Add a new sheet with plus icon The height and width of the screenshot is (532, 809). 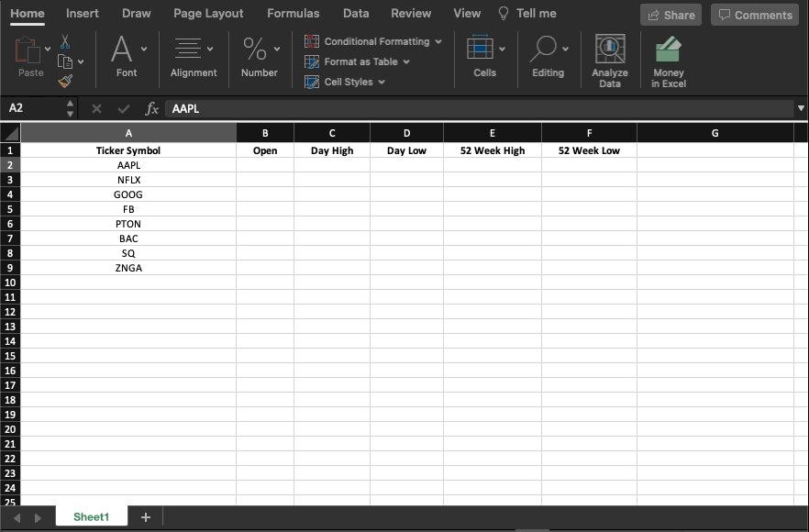coord(146,517)
